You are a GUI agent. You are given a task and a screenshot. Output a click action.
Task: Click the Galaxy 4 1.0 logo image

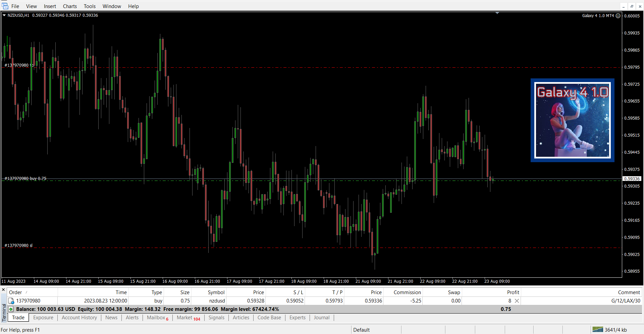pos(572,120)
